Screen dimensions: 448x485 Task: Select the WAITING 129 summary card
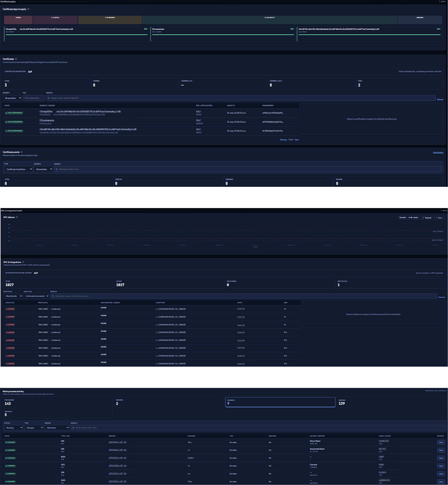click(391, 402)
